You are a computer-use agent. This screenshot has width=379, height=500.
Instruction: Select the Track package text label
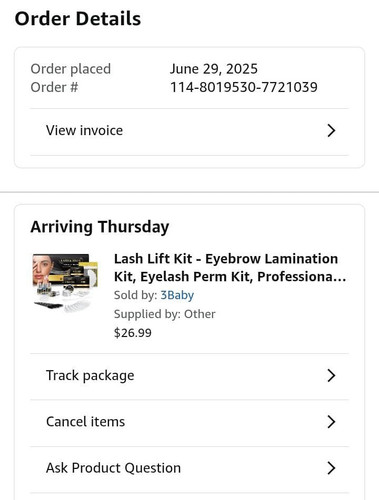click(90, 376)
